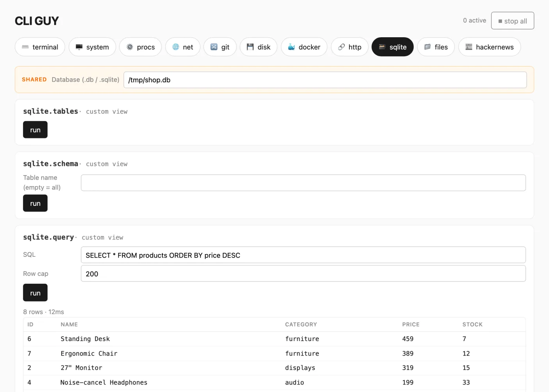This screenshot has height=392, width=549.
Task: Click the audio category cell
Action: pos(294,383)
